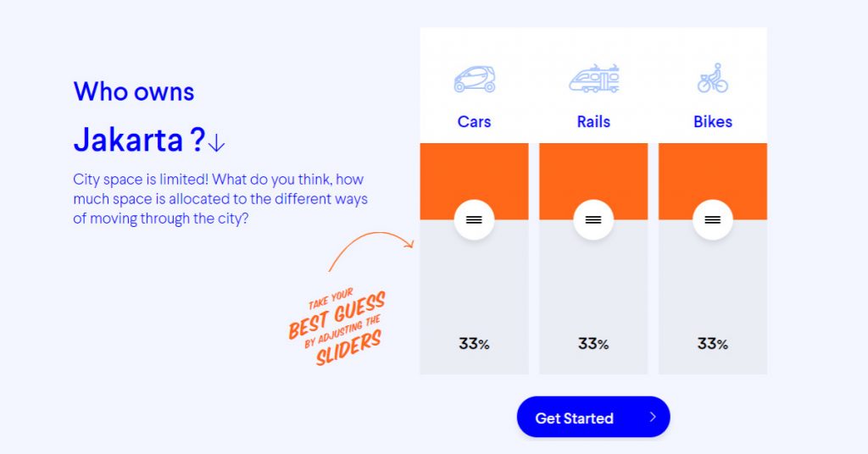Click the Best Guess sliders hint graphic
Screen dimensions: 868x454
pyautogui.click(x=337, y=327)
